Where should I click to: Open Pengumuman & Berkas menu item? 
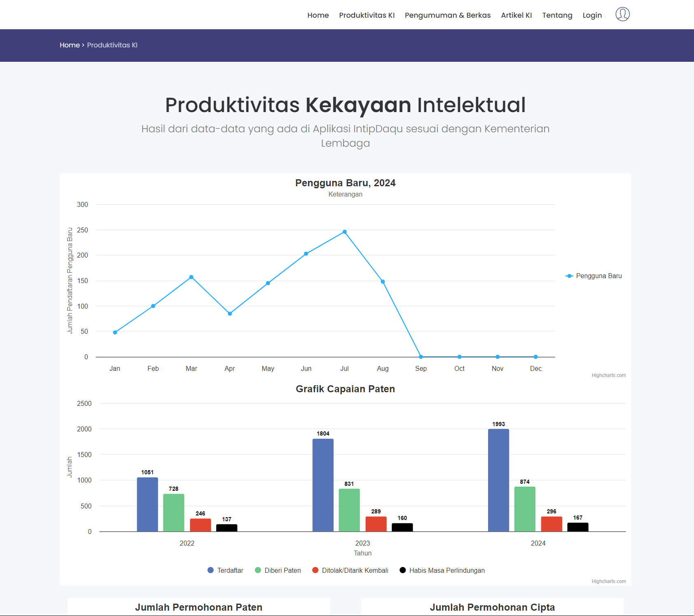coord(448,15)
